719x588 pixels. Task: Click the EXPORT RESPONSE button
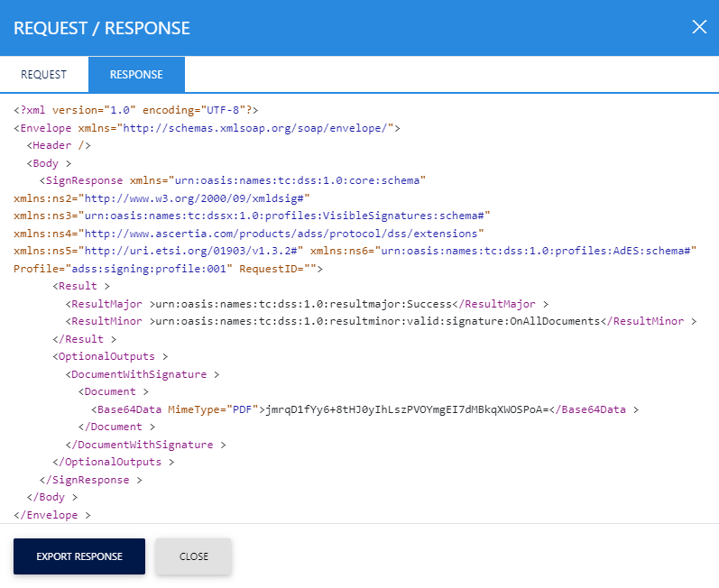click(79, 556)
